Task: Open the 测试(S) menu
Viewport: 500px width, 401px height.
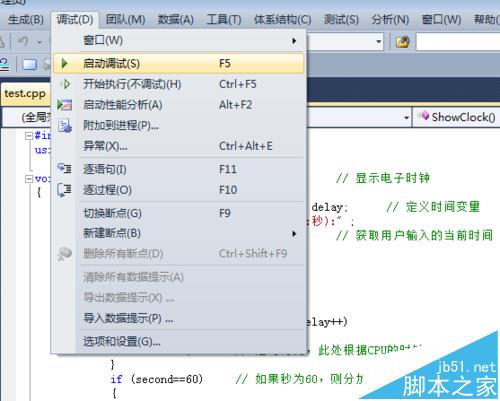Action: (x=341, y=20)
